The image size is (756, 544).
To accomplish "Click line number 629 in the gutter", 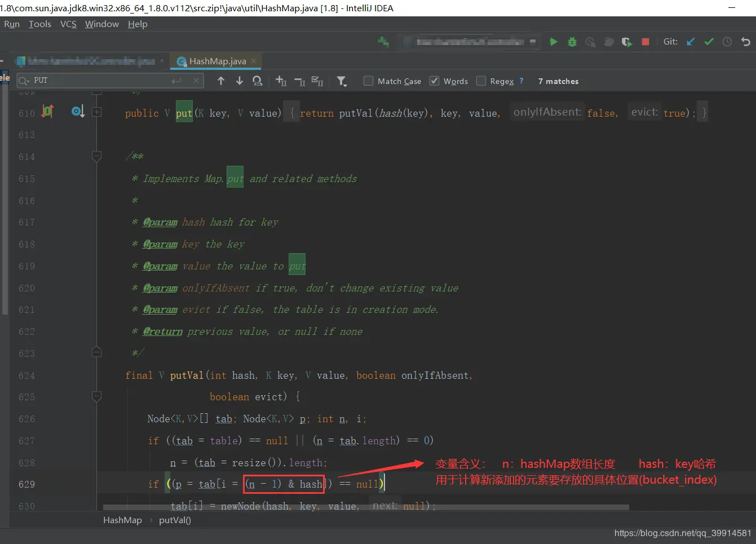I will click(26, 484).
